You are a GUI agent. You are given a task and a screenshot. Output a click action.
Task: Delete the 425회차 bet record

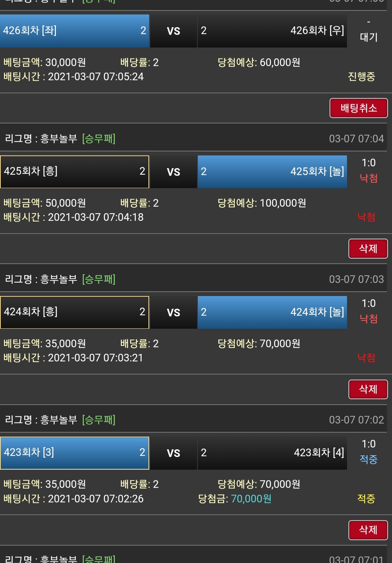coord(368,249)
